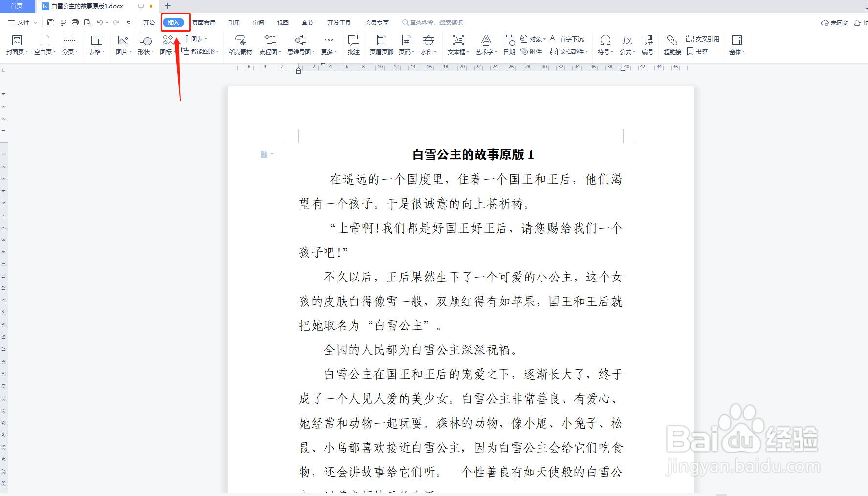The width and height of the screenshot is (868, 496).
Task: Insert an object (对象)
Action: (x=533, y=39)
